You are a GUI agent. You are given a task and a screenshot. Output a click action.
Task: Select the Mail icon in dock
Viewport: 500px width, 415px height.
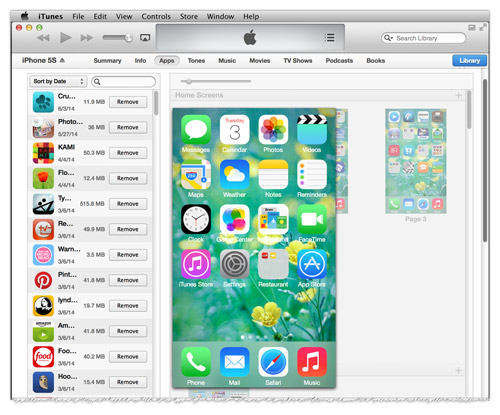(235, 362)
